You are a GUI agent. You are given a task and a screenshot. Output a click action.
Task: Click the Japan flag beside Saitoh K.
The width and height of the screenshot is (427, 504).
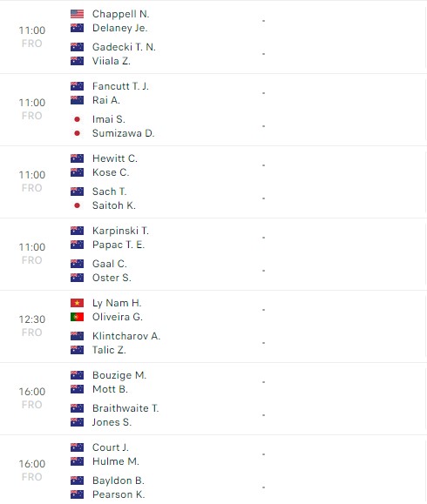coord(77,205)
